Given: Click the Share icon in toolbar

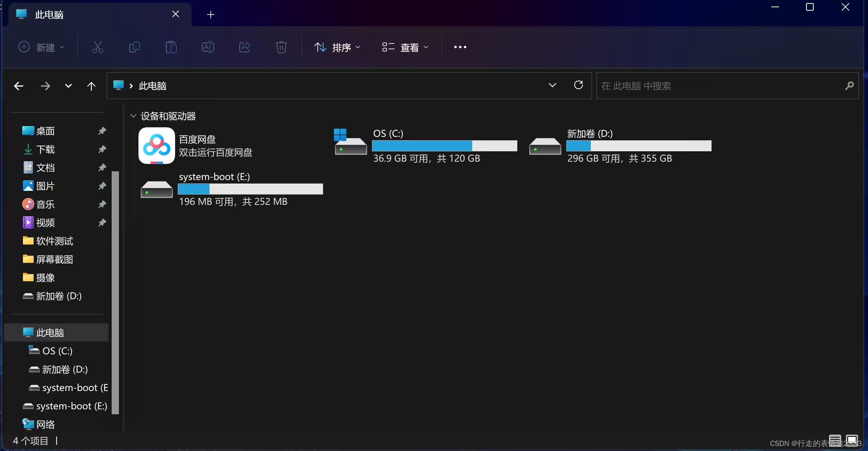Looking at the screenshot, I should point(245,47).
